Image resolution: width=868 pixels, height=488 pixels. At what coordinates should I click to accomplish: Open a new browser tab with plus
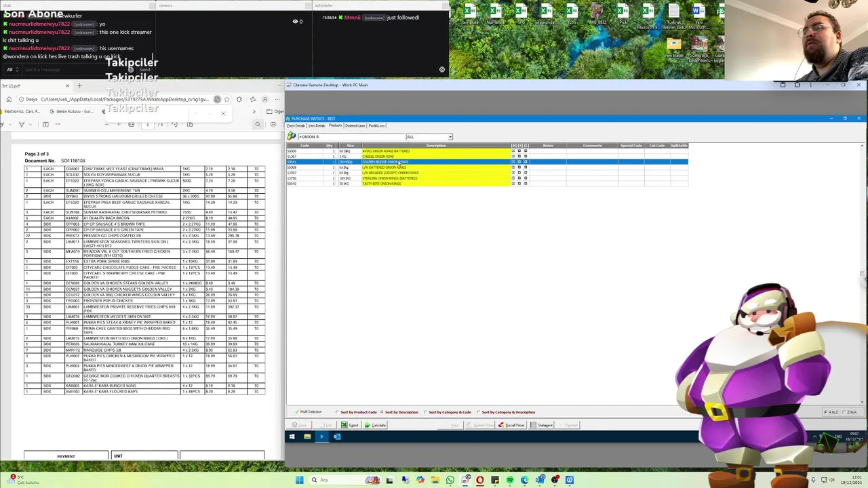(x=79, y=86)
